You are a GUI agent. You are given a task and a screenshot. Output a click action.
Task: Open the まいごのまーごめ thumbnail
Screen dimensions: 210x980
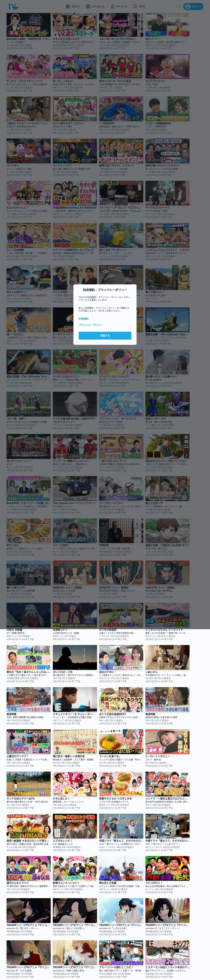[75, 658]
